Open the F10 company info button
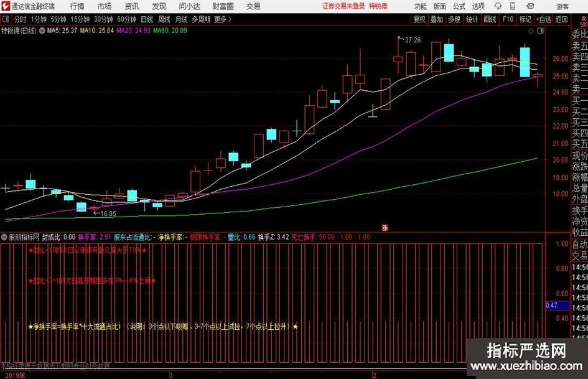The height and width of the screenshot is (379, 588). click(508, 19)
